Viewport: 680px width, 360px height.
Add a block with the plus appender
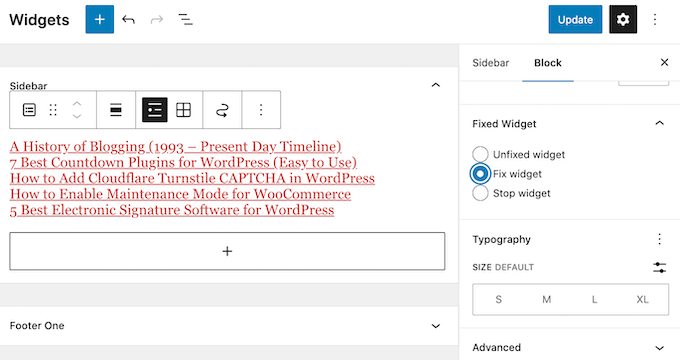(227, 251)
